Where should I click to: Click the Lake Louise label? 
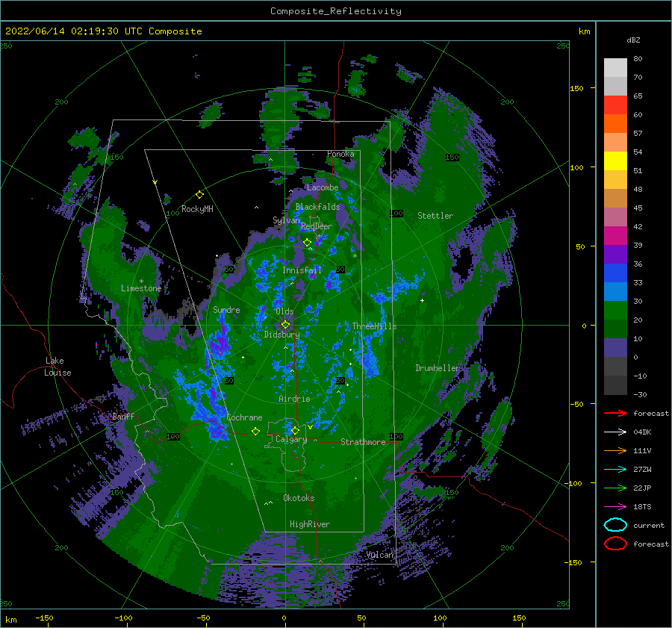[x=57, y=367]
